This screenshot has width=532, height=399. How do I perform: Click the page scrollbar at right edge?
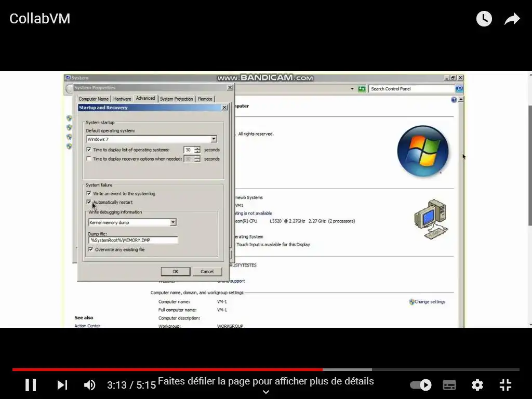[529, 165]
